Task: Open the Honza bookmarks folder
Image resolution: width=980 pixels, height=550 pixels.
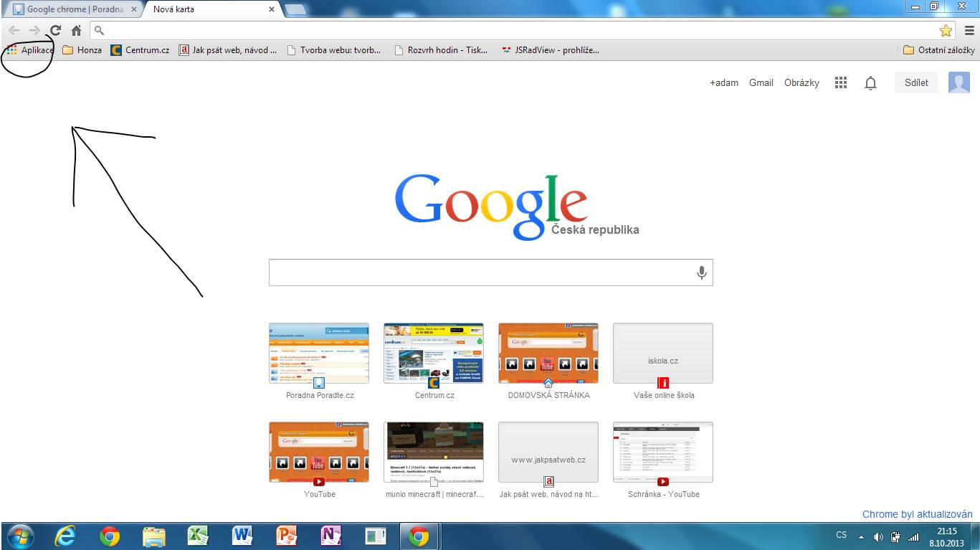Action: point(82,50)
